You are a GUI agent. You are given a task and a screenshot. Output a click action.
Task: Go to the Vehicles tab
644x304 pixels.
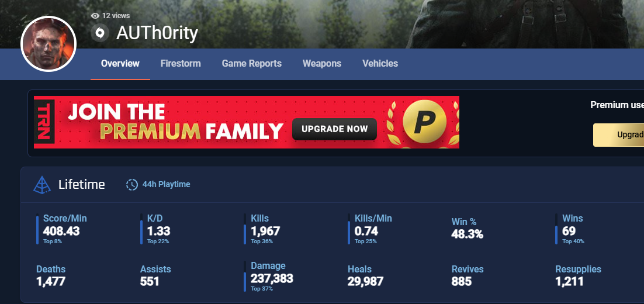pos(380,63)
